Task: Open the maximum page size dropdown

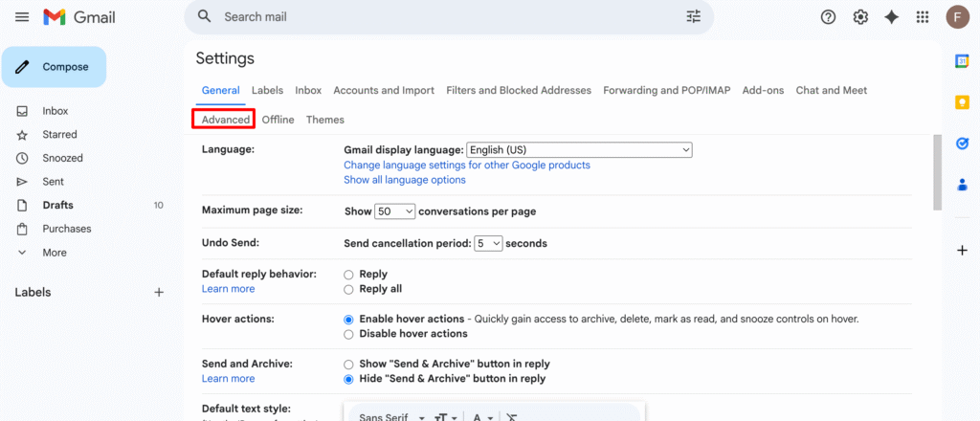Action: coord(395,211)
